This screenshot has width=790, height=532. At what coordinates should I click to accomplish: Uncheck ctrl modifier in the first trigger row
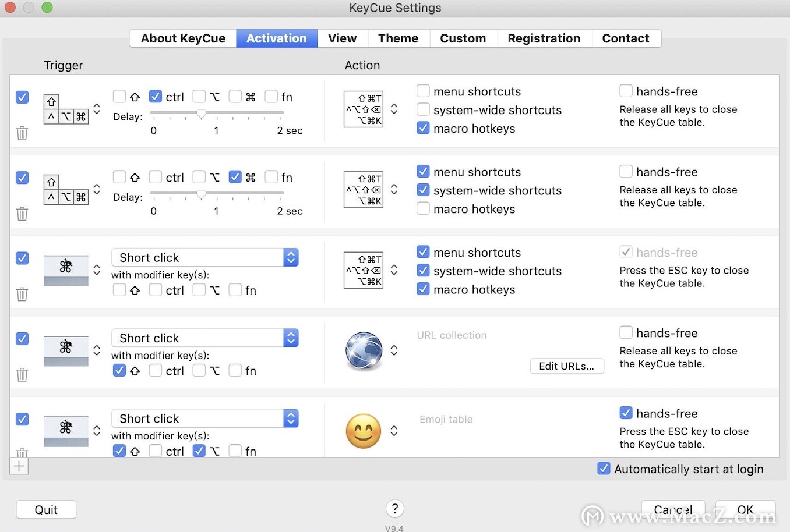156,96
